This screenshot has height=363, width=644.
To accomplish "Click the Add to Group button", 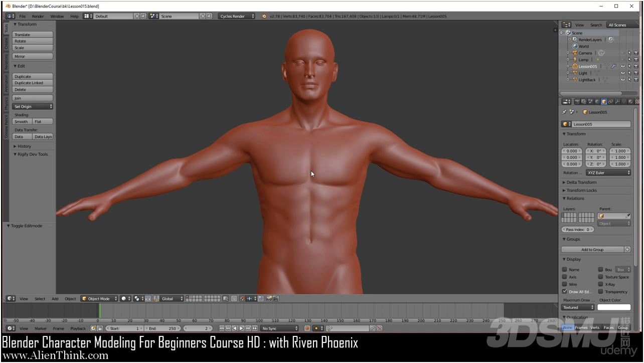I will point(592,249).
